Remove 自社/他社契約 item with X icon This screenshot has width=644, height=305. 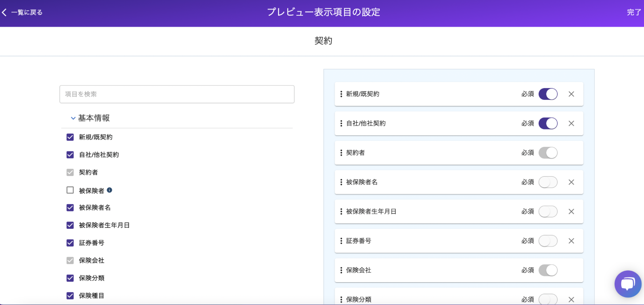[x=571, y=123]
